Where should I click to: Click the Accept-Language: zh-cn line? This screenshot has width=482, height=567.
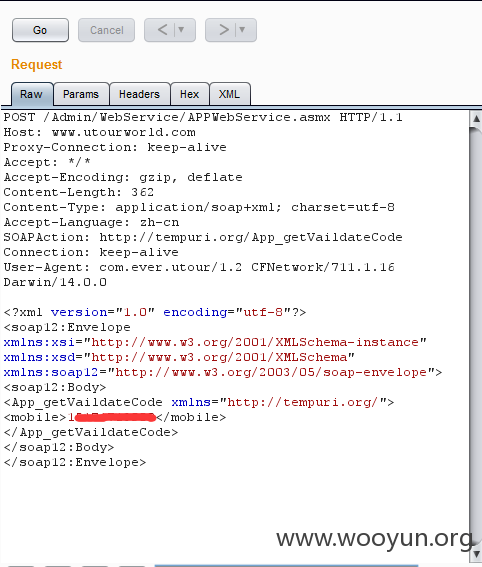pyautogui.click(x=91, y=222)
